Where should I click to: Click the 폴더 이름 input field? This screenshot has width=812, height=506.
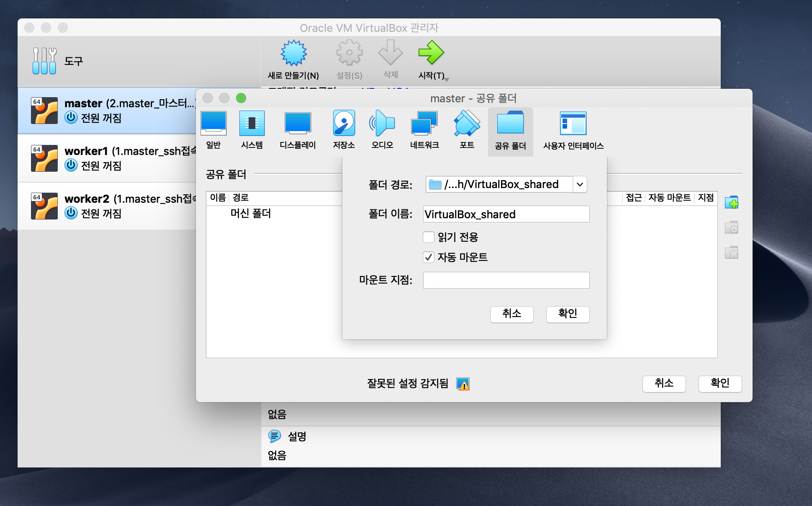coord(506,214)
